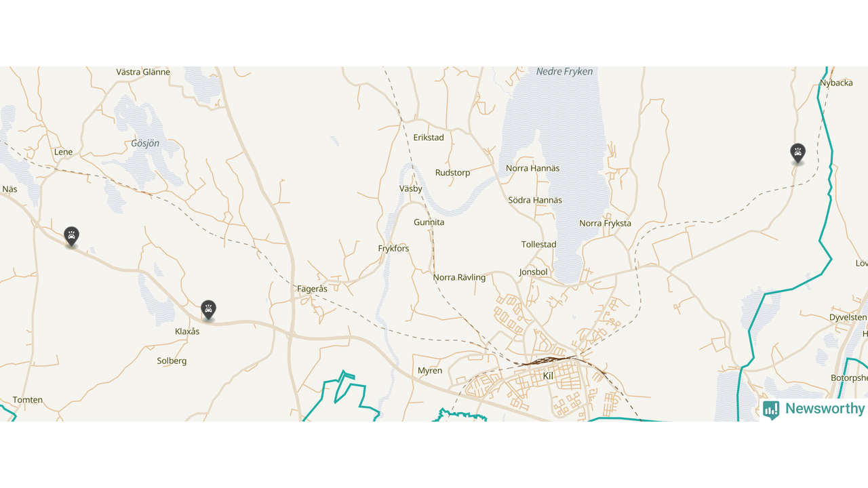
Task: Select the Fagerås place label
Action: point(312,289)
